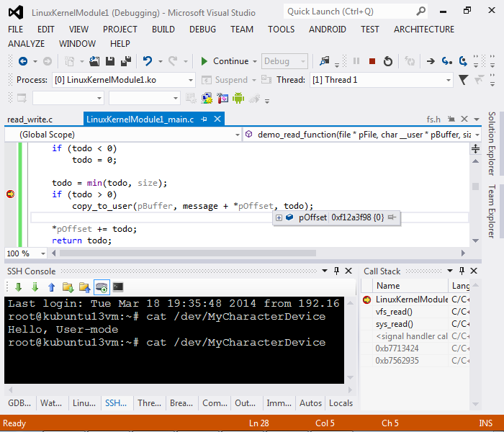Click editor scroll-right arrow
Image resolution: width=504 pixels, height=432 pixels.
[x=463, y=253]
